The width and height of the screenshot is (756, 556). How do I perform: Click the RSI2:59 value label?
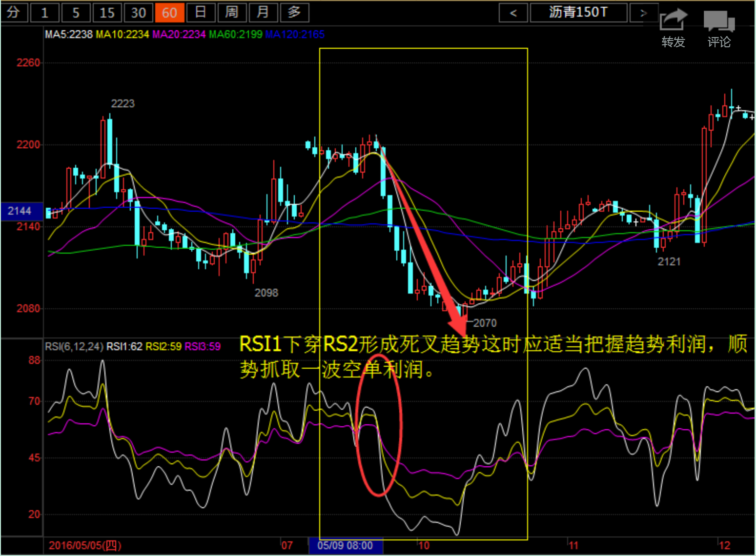(163, 347)
